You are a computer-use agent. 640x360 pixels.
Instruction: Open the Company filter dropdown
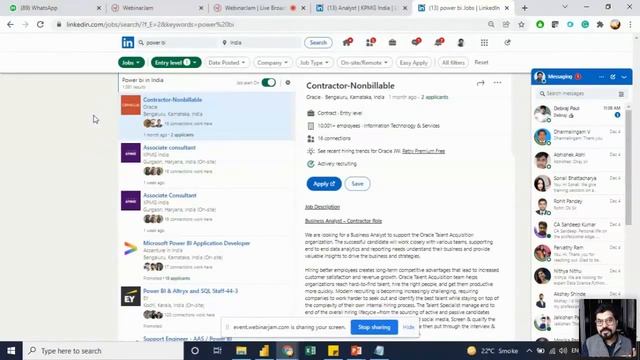pyautogui.click(x=272, y=62)
